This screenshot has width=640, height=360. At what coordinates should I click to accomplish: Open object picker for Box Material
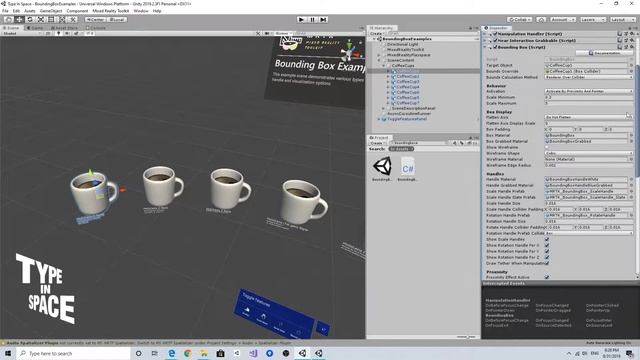click(631, 135)
